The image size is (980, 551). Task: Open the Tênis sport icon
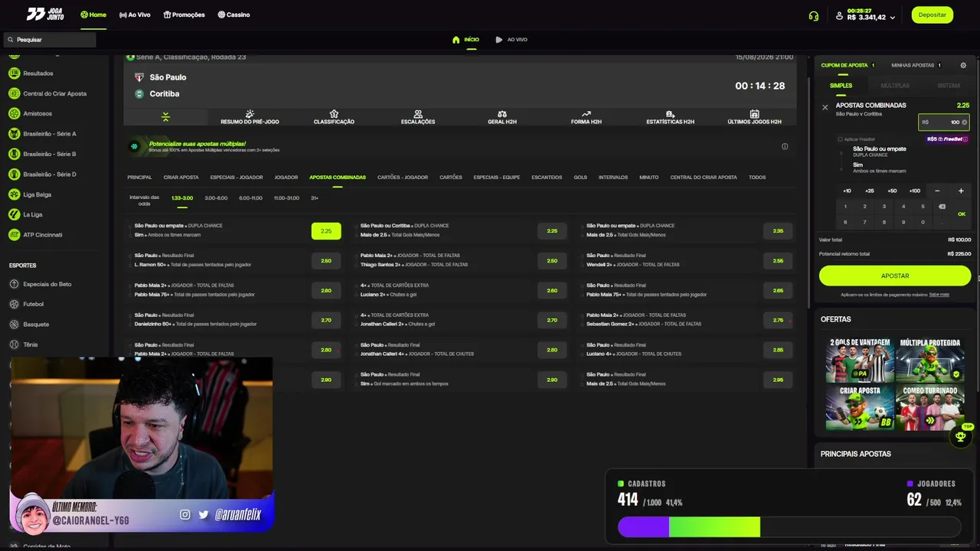coord(14,344)
